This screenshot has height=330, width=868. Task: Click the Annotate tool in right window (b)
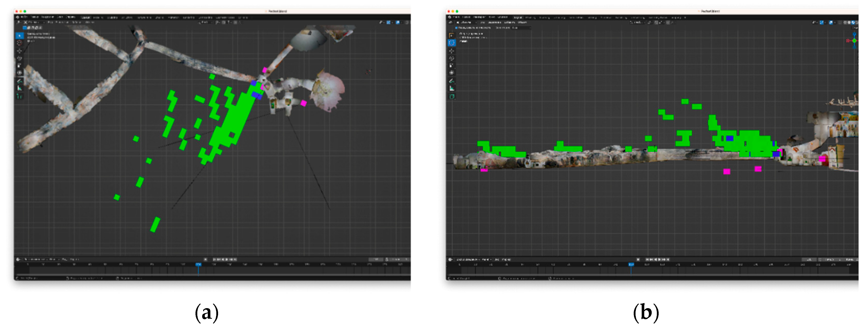452,81
